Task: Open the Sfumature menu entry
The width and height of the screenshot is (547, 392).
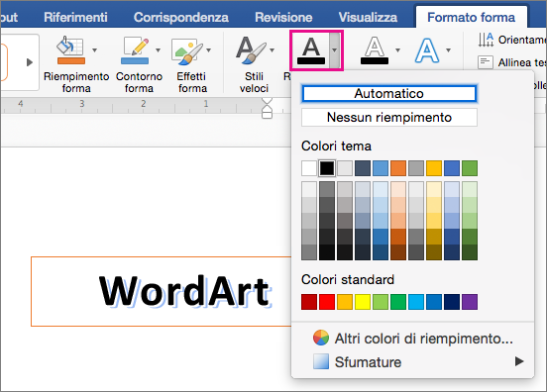Action: coord(412,361)
